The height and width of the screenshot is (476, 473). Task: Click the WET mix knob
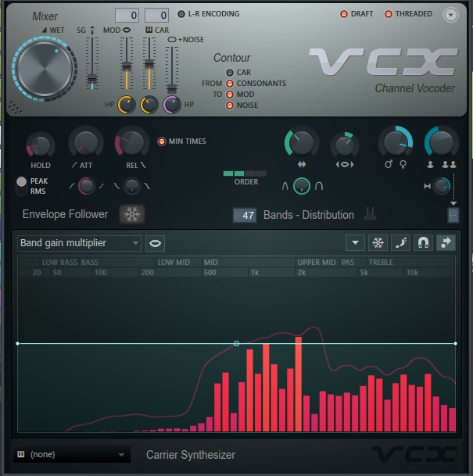pos(45,69)
